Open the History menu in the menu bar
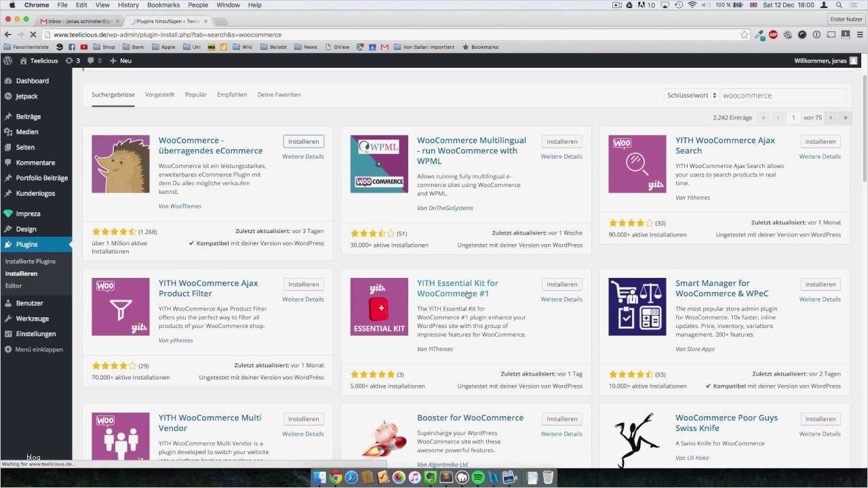Image resolution: width=868 pixels, height=488 pixels. point(128,5)
